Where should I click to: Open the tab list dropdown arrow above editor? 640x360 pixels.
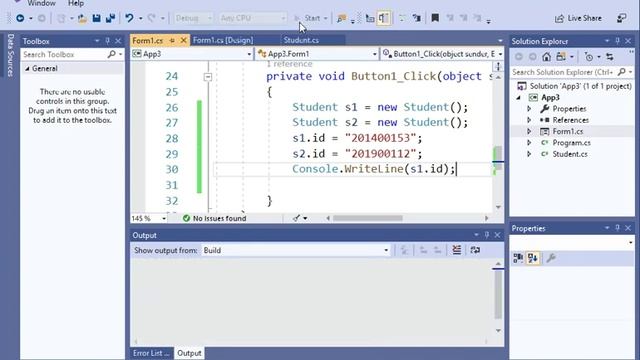click(x=500, y=41)
